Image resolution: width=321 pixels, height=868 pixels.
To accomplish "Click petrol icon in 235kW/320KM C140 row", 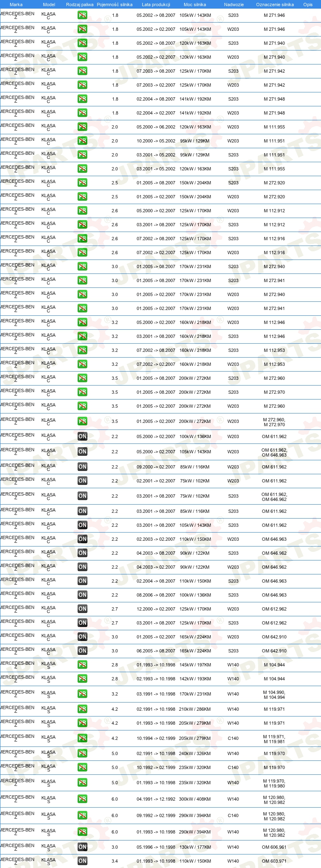I will pos(82,767).
